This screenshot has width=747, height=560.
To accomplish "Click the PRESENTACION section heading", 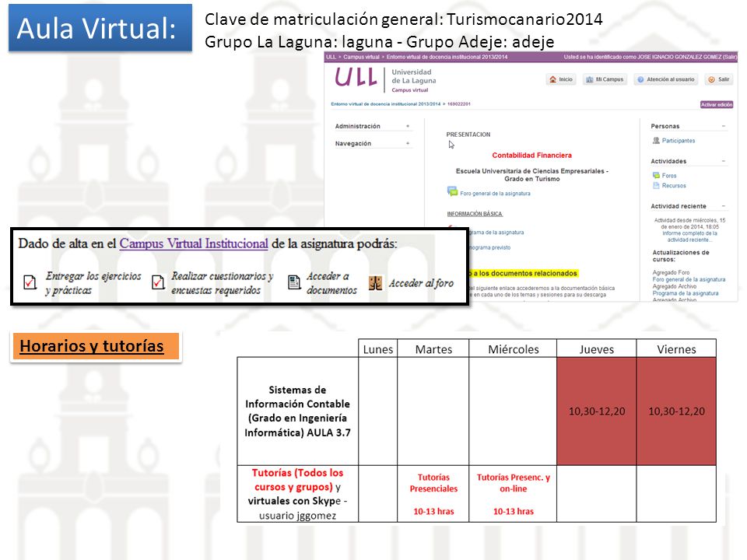I will coord(468,135).
